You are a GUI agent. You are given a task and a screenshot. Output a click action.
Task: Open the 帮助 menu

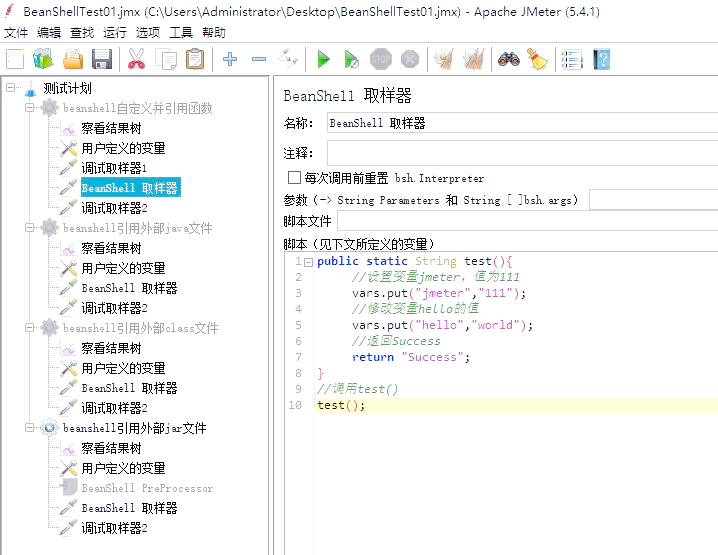pos(214,33)
